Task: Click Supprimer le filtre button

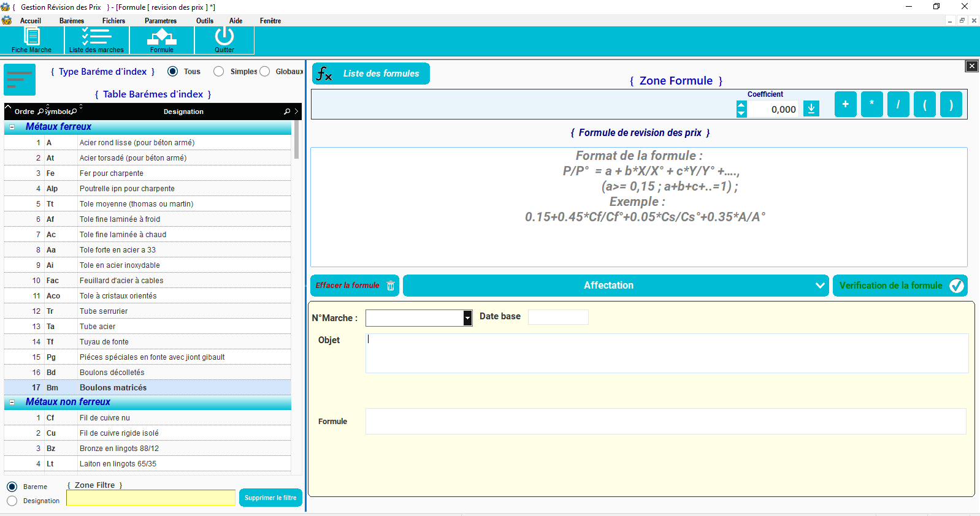Action: pos(270,498)
